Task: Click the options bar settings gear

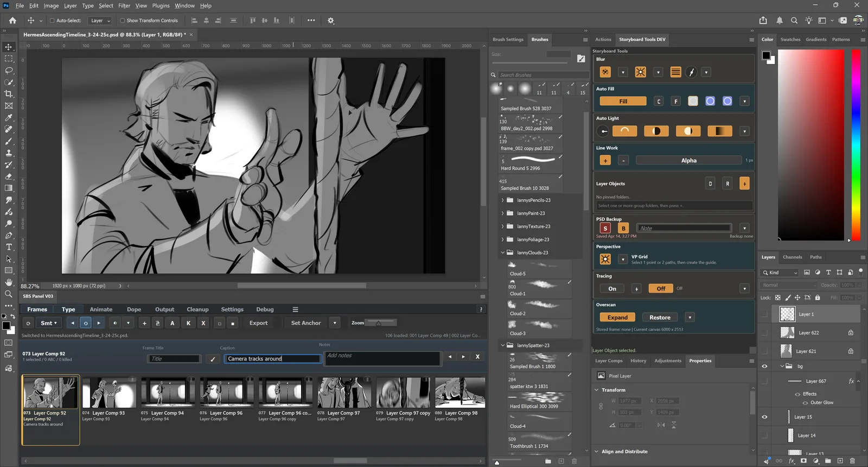Action: tap(331, 21)
